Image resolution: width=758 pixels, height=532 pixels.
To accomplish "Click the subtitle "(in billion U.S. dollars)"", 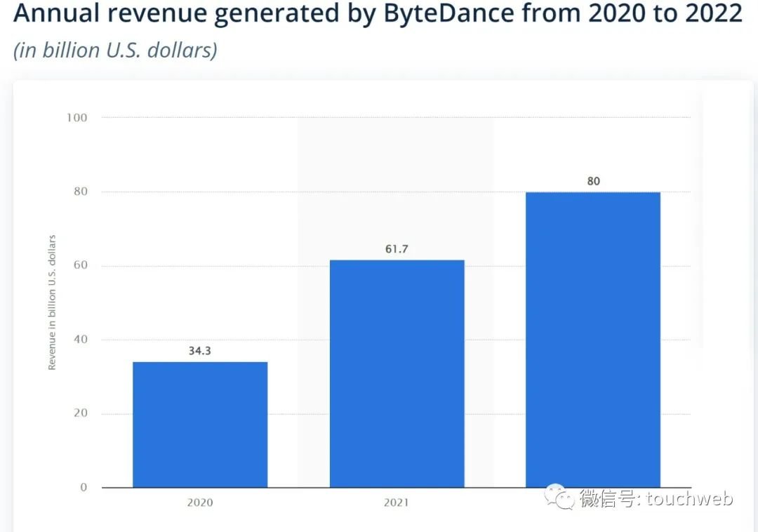I will tap(115, 51).
